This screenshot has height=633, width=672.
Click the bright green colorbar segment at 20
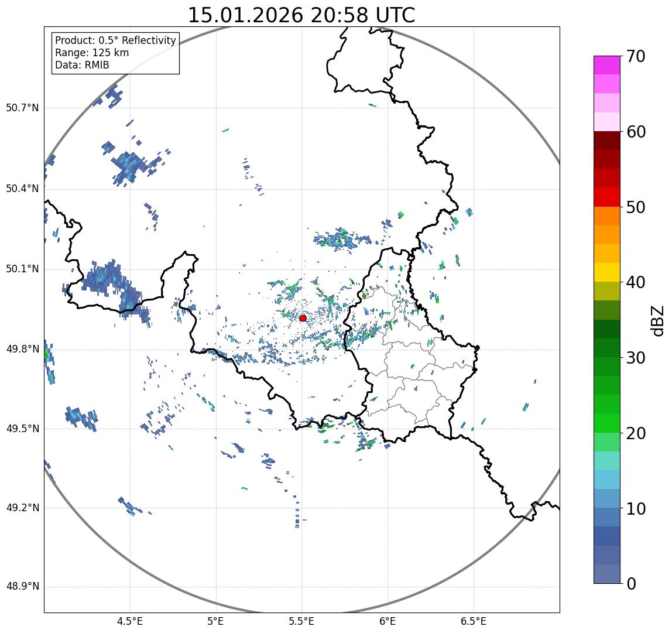607,423
